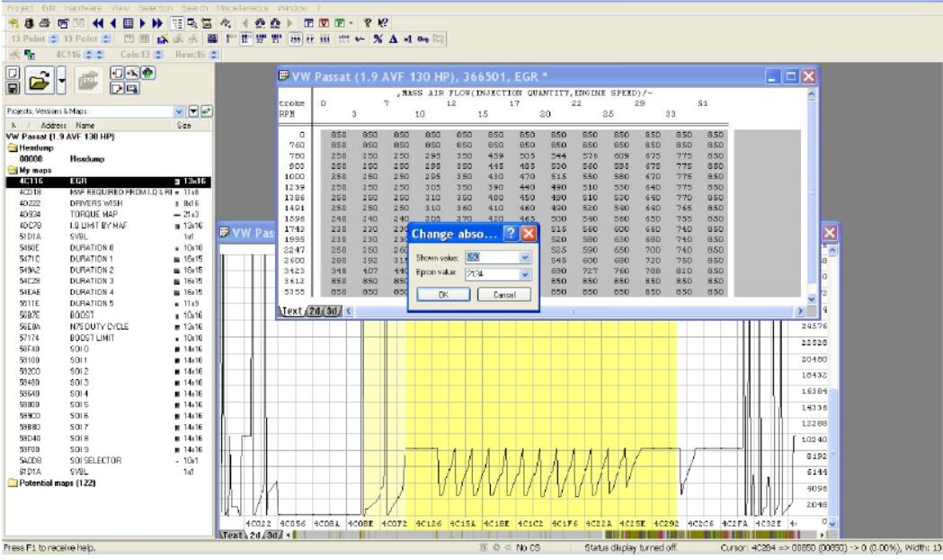Click EGR window vertical scrollbar
943x560 pixels.
point(812,196)
